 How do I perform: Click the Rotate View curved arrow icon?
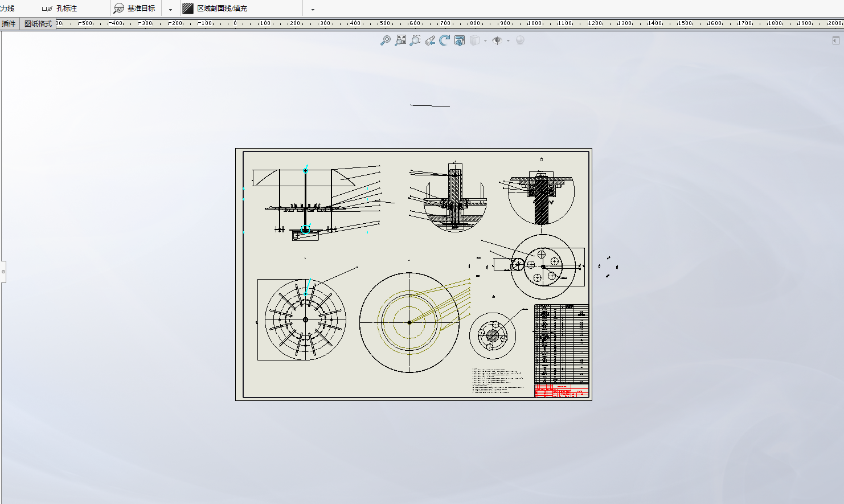(x=445, y=40)
